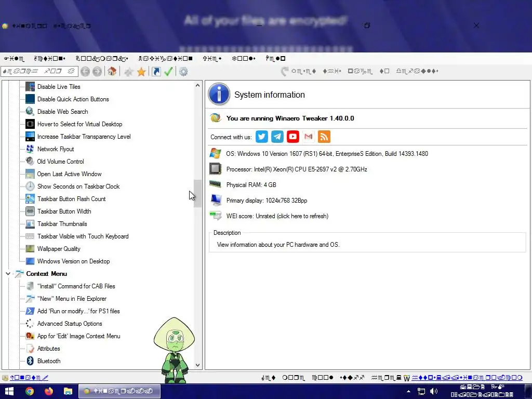The height and width of the screenshot is (399, 532).
Task: Click the Primary display 1024x768 text
Action: [x=267, y=201]
